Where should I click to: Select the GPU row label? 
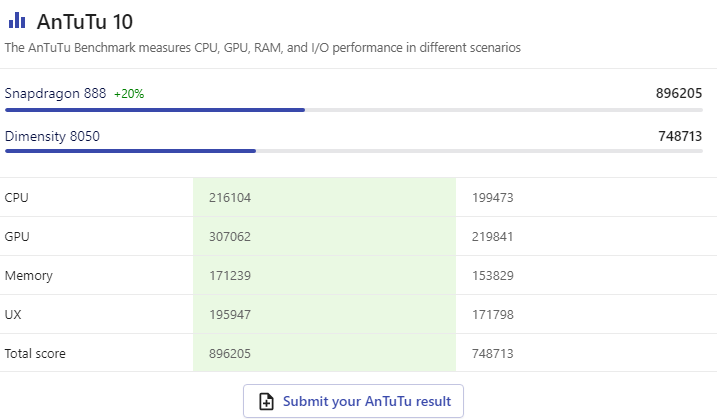(x=16, y=237)
